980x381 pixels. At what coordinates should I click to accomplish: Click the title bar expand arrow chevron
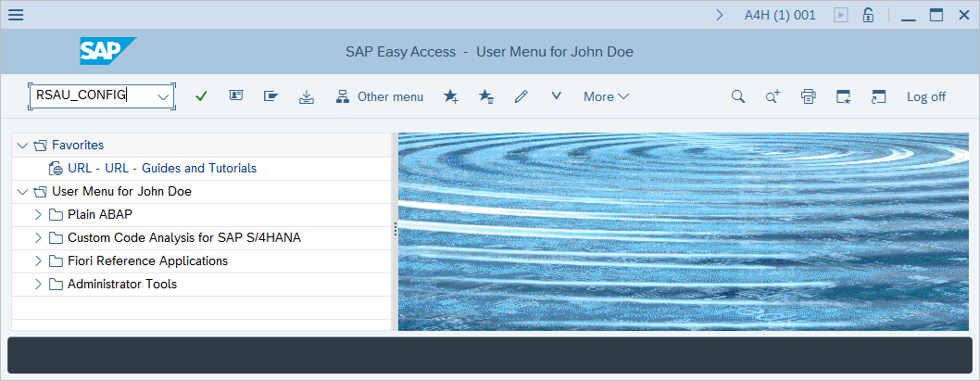[720, 15]
